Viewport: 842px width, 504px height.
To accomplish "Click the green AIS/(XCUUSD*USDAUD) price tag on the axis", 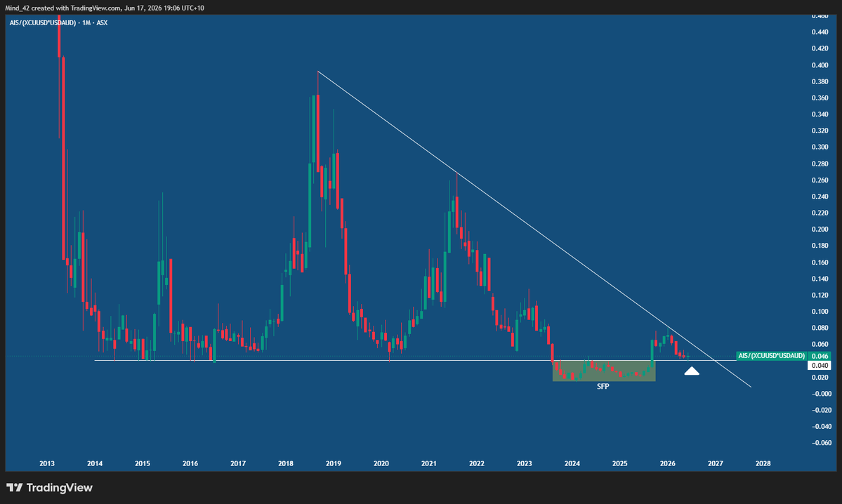I will [x=772, y=356].
